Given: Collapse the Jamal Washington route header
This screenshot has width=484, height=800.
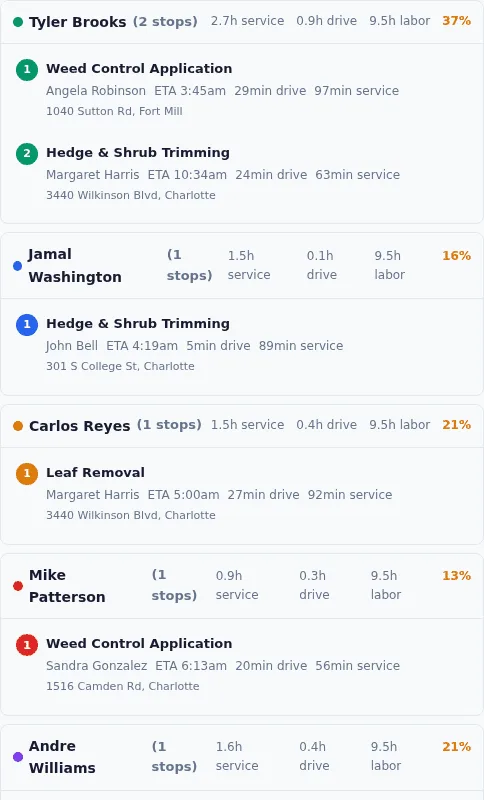Looking at the screenshot, I should coord(242,265).
